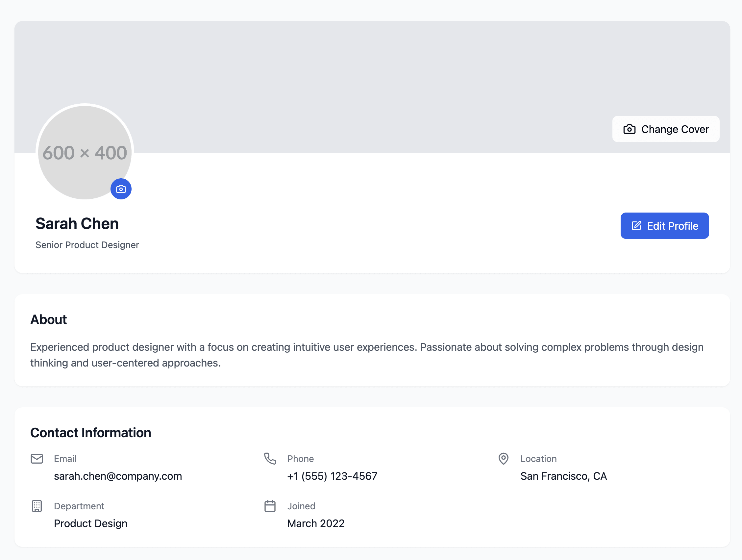
Task: Click the location pin icon
Action: pyautogui.click(x=503, y=458)
